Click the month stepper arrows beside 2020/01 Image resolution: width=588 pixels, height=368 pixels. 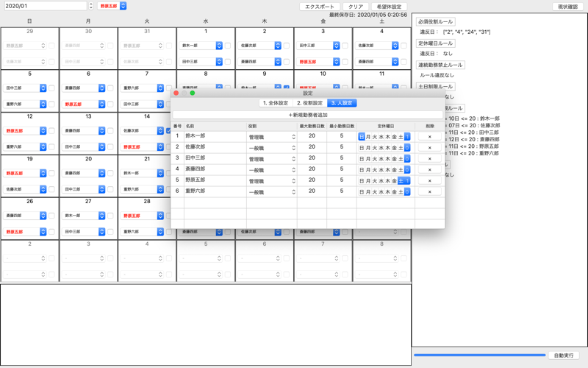point(91,6)
